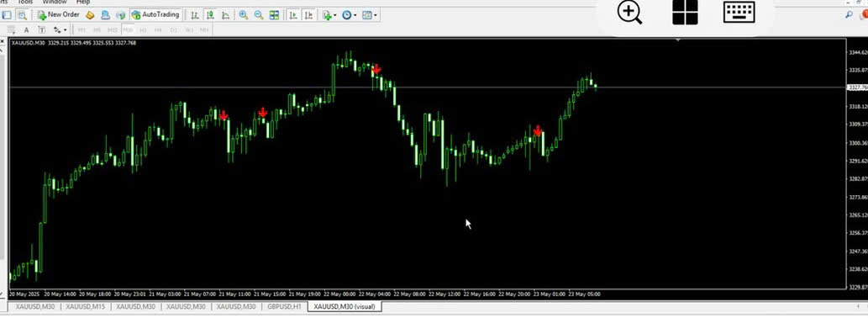Toggle the Chart Shift button
868x318 pixels.
click(x=308, y=15)
